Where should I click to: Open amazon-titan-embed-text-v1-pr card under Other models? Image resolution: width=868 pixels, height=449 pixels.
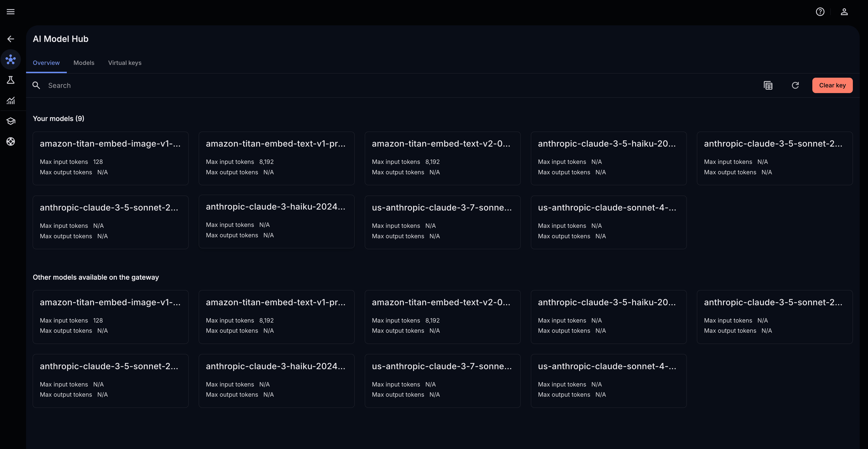point(277,317)
